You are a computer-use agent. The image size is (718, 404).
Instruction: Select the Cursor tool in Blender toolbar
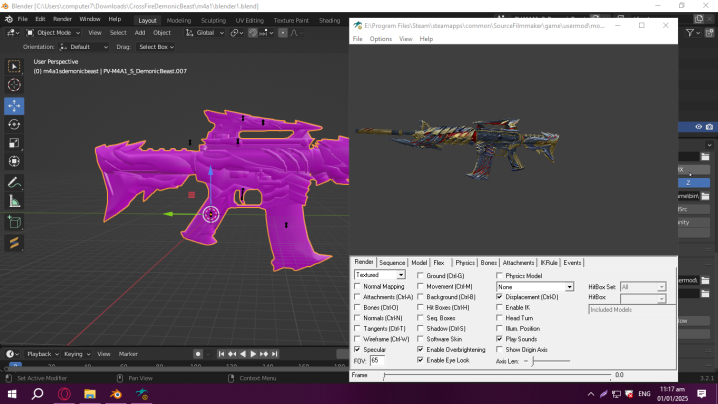coord(14,86)
